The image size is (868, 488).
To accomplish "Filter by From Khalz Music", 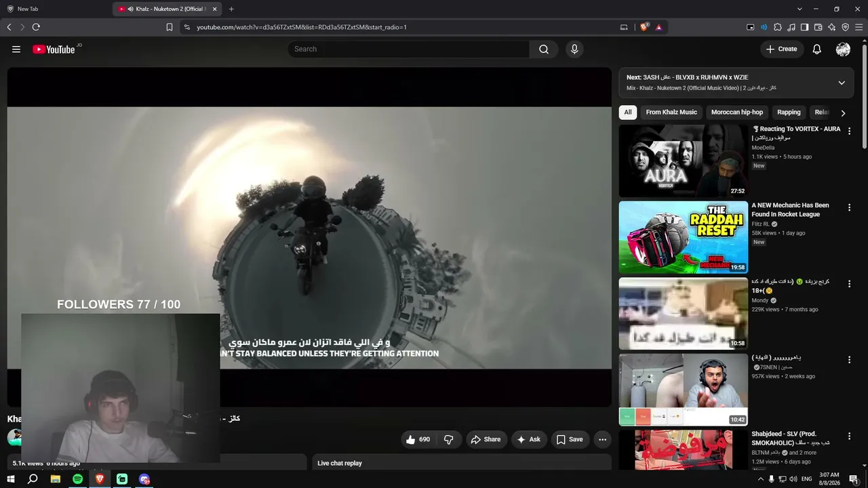I will pos(671,113).
